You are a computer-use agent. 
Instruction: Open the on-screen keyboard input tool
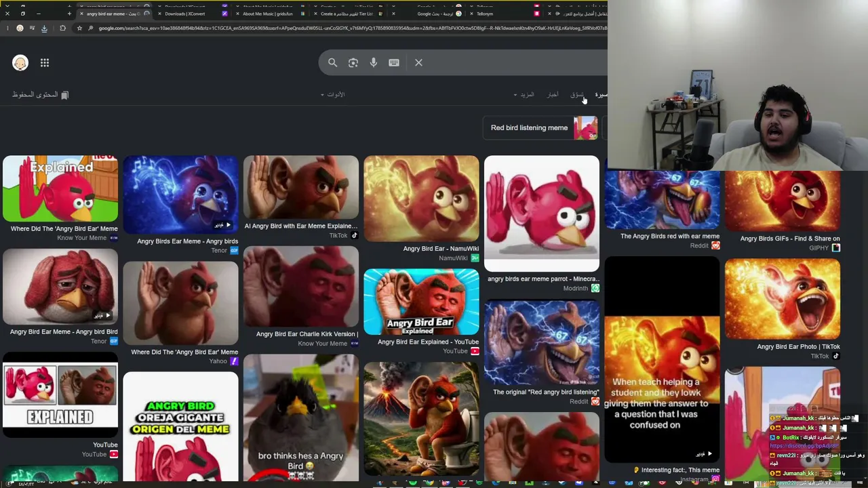pyautogui.click(x=394, y=62)
